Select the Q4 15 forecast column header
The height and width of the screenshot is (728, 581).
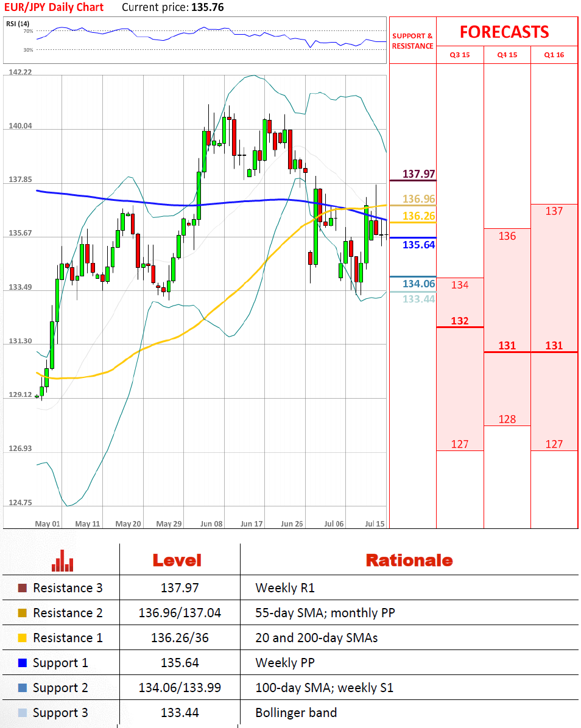[507, 55]
